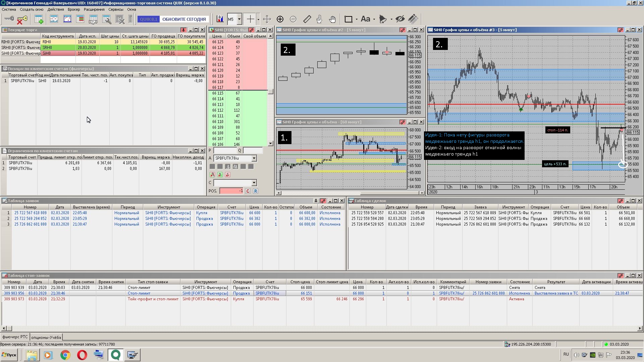Open the M5 timeframe dropdown

click(x=239, y=19)
